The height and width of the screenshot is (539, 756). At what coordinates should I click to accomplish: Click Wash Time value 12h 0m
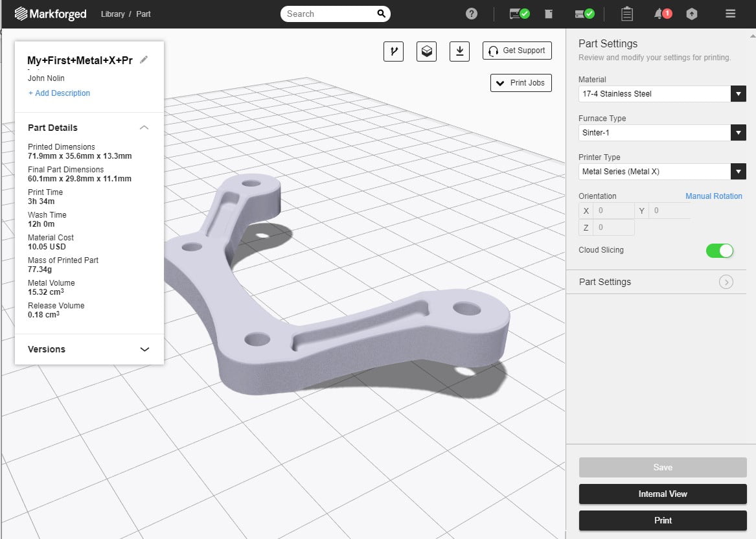pos(41,224)
